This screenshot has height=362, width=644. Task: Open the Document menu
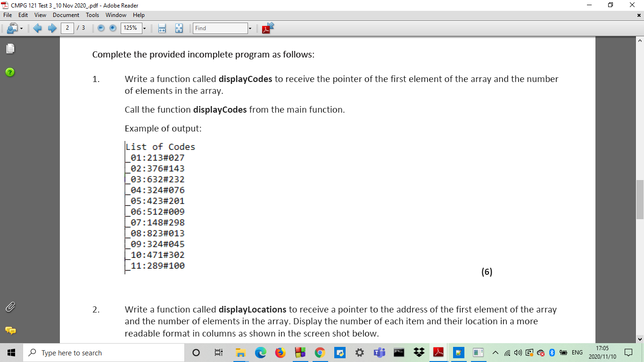tap(66, 15)
